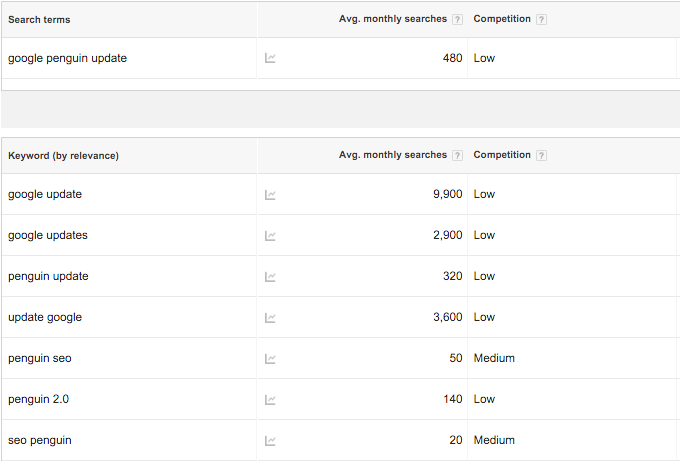Select the update google keyword

[45, 317]
